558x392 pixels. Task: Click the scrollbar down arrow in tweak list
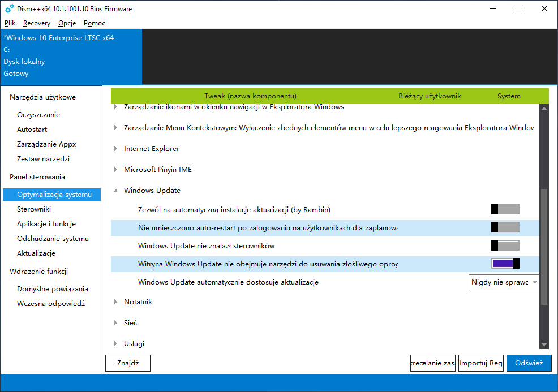point(544,345)
